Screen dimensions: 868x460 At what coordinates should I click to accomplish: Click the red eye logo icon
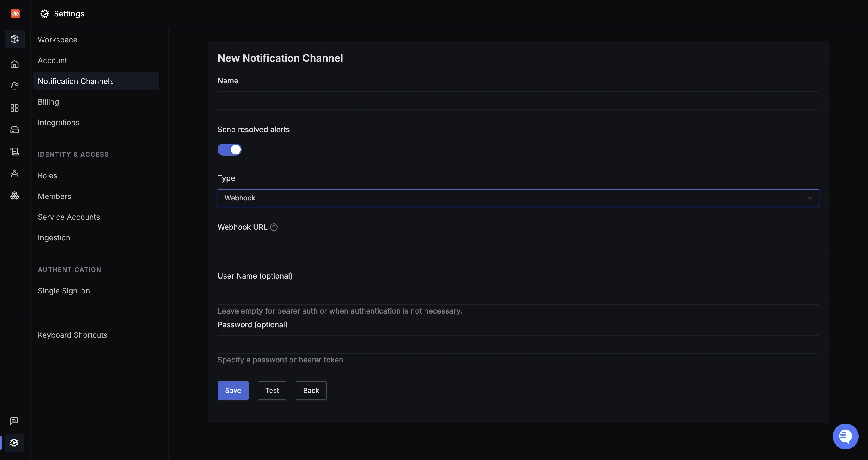tap(15, 14)
